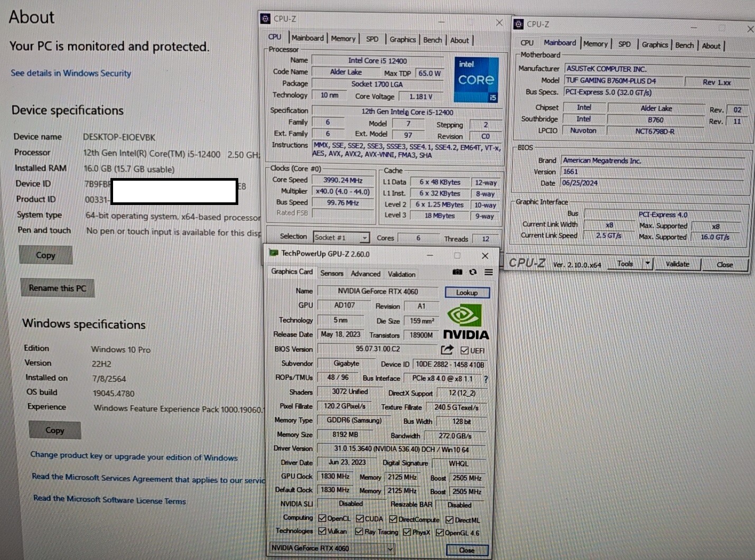This screenshot has height=560, width=755.
Task: Click the Core Speed value 3990.24 MHz
Action: (343, 180)
